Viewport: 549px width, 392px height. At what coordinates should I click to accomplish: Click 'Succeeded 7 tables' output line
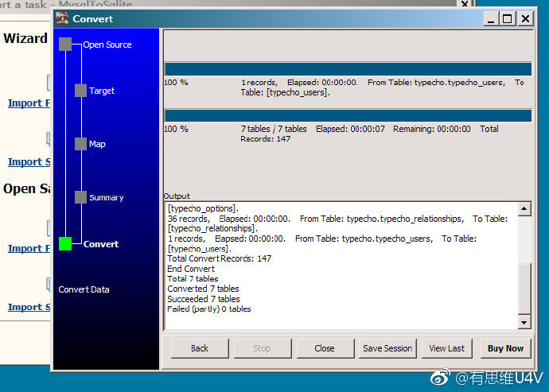204,299
